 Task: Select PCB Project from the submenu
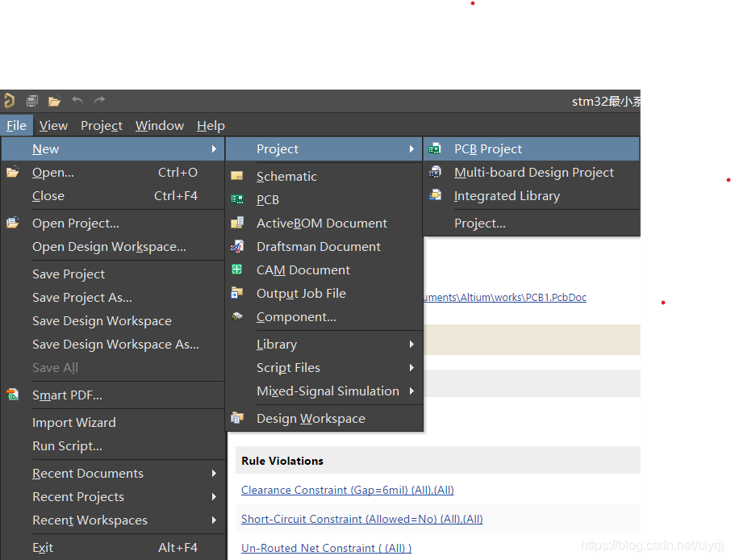tap(487, 149)
